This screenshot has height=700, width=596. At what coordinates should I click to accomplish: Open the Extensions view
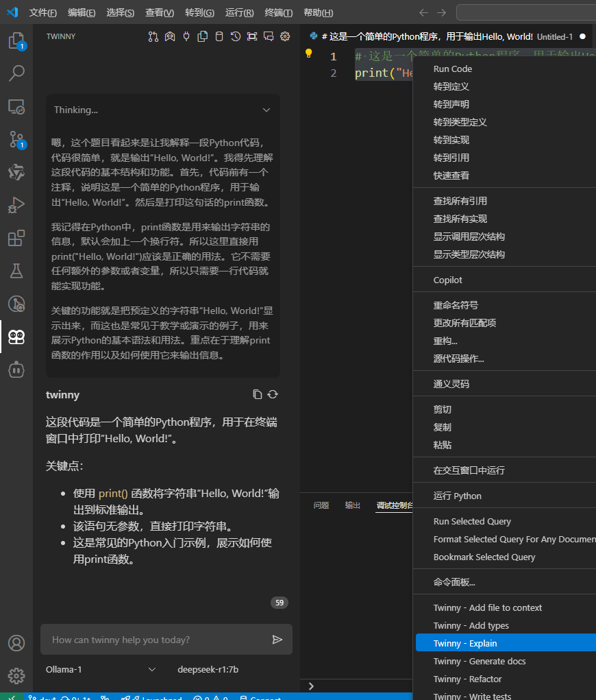16,238
